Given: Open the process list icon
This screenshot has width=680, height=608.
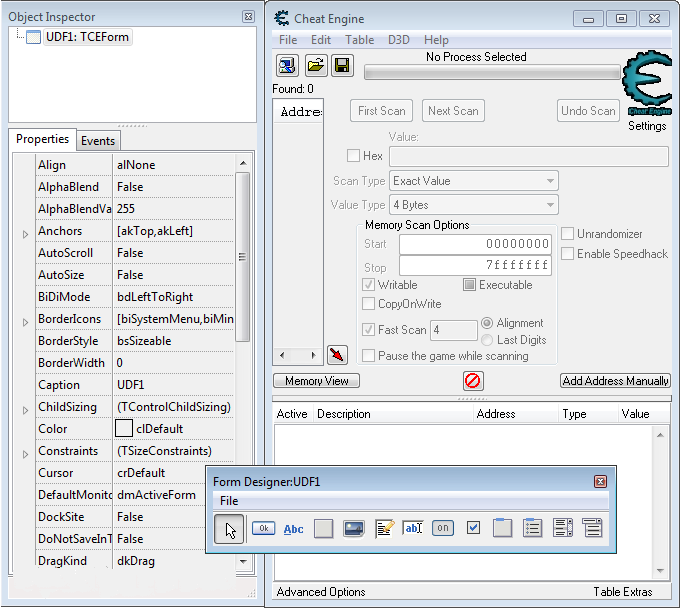Looking at the screenshot, I should pos(287,66).
